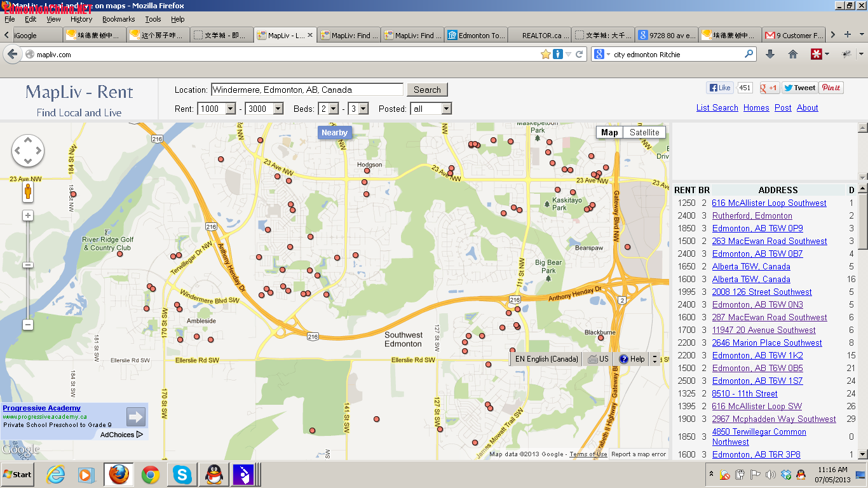This screenshot has height=488, width=868.
Task: Zoom out with the map minus button
Action: tap(28, 325)
